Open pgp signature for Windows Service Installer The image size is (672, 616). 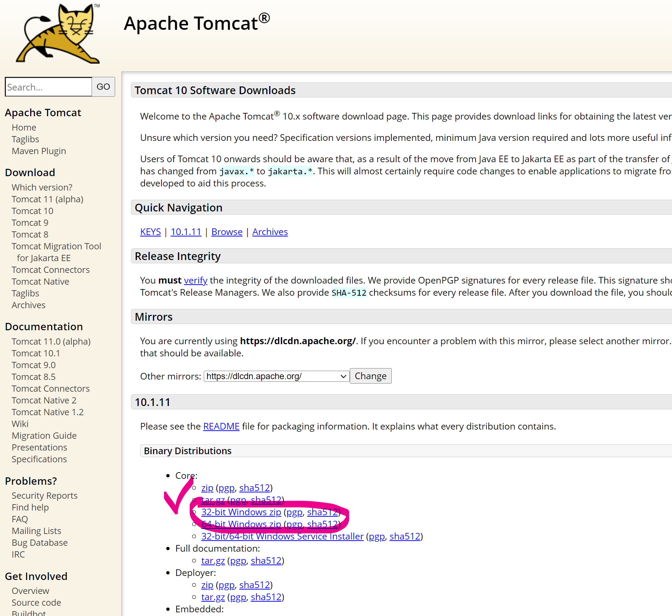coord(377,536)
